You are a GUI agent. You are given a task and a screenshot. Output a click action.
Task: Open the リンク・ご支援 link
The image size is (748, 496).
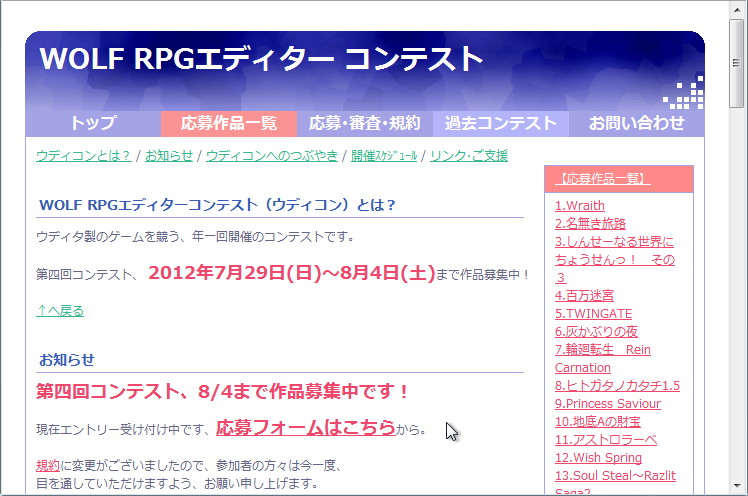pos(469,155)
